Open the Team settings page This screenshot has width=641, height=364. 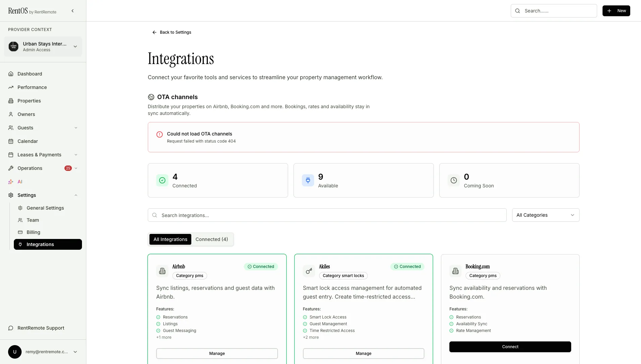[48, 220]
